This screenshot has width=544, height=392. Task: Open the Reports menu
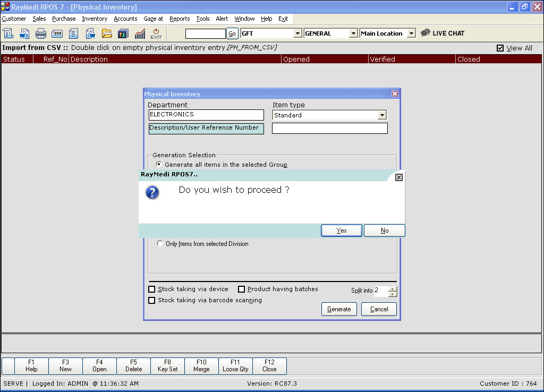[180, 19]
